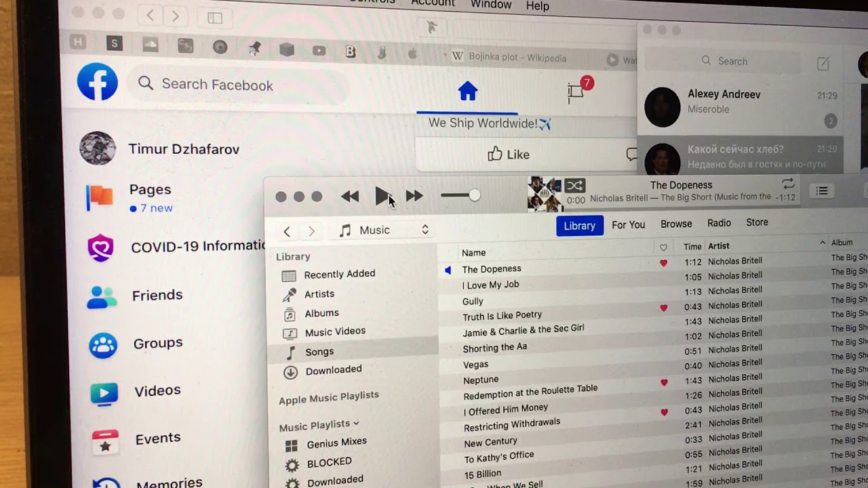Go back with iTunes back chevron
Image resolution: width=868 pixels, height=488 pixels.
click(x=287, y=232)
